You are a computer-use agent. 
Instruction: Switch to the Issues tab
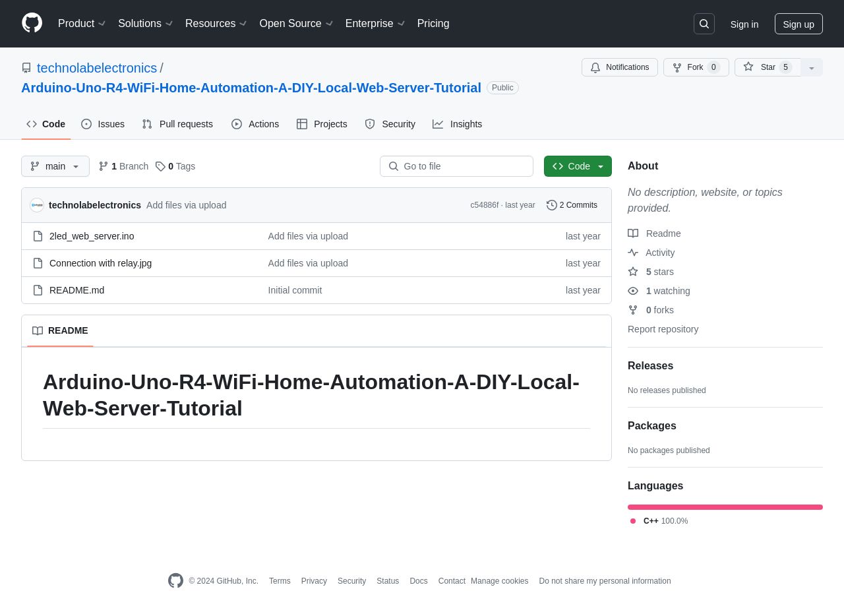103,124
